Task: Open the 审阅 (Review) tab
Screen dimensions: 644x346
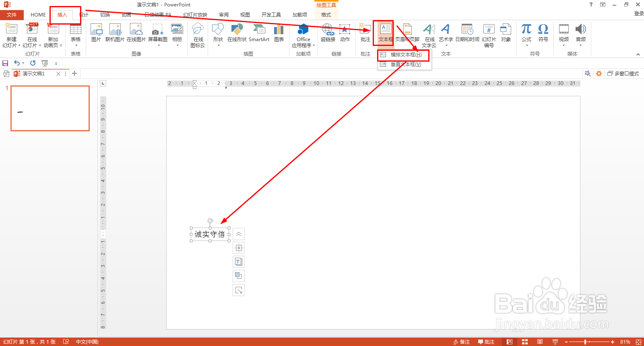Action: [x=224, y=15]
